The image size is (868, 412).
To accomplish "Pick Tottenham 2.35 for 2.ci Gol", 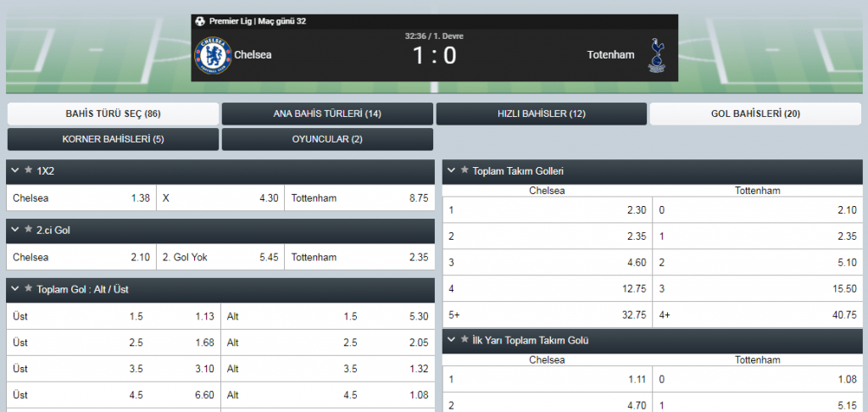I will coord(359,258).
